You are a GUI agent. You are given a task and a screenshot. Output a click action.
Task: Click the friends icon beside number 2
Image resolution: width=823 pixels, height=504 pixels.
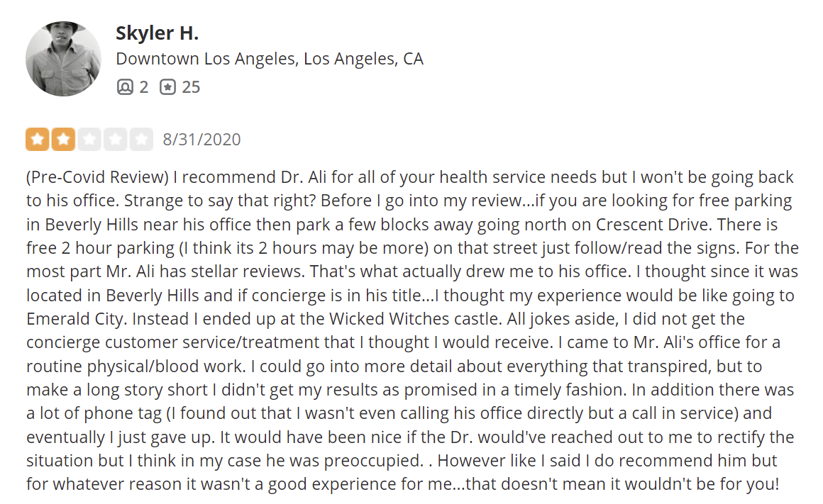(125, 87)
